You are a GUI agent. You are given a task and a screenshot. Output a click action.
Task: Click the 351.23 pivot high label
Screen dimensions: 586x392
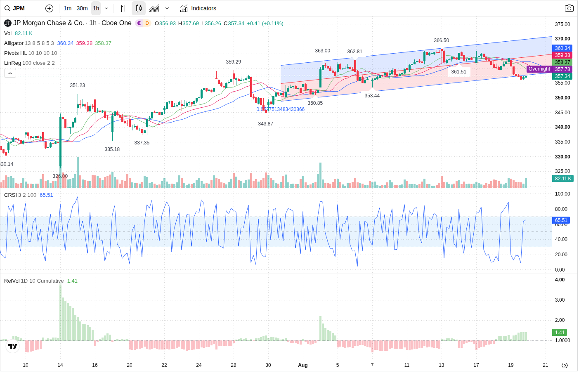(78, 85)
